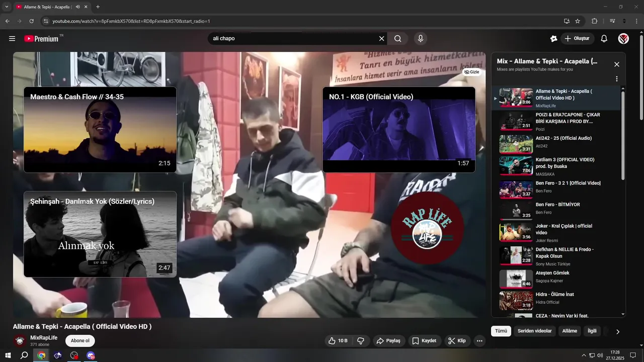Select the İlgili chip
This screenshot has width=644, height=362.
tap(592, 331)
